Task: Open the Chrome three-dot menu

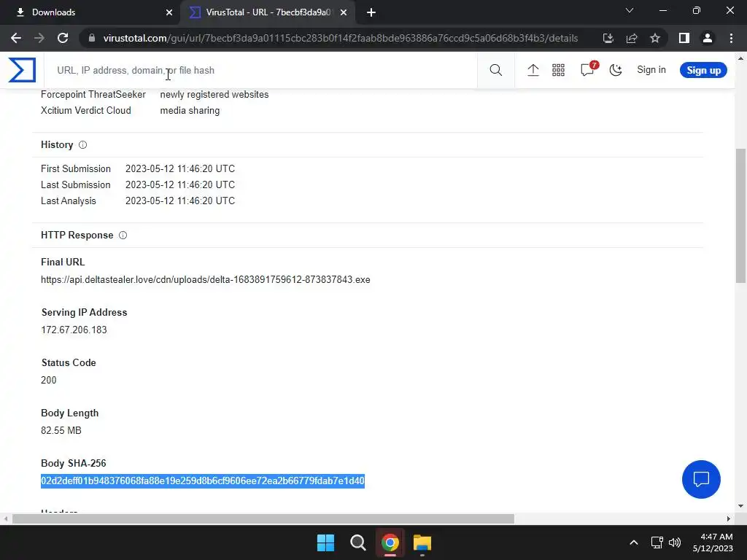Action: pos(731,38)
